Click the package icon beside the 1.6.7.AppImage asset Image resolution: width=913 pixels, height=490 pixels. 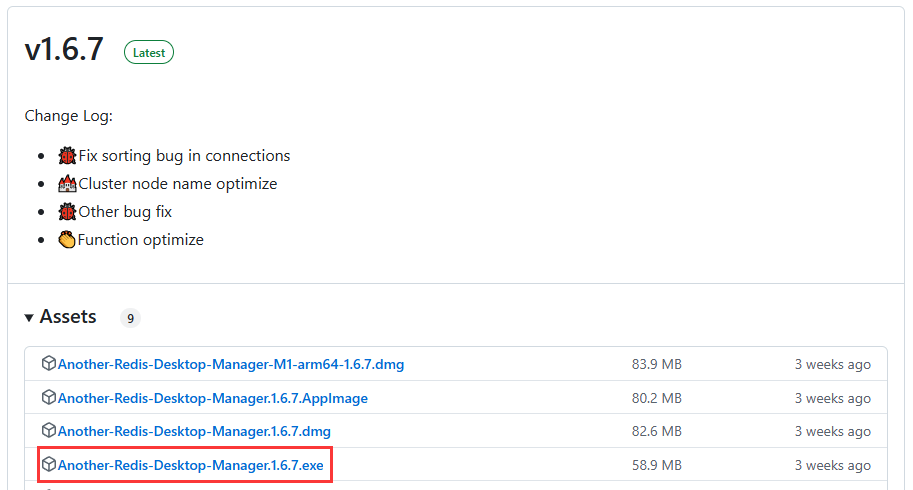(49, 397)
